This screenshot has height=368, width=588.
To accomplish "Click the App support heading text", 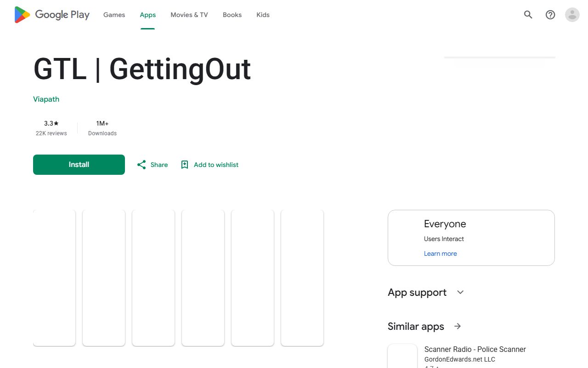I will (x=417, y=292).
